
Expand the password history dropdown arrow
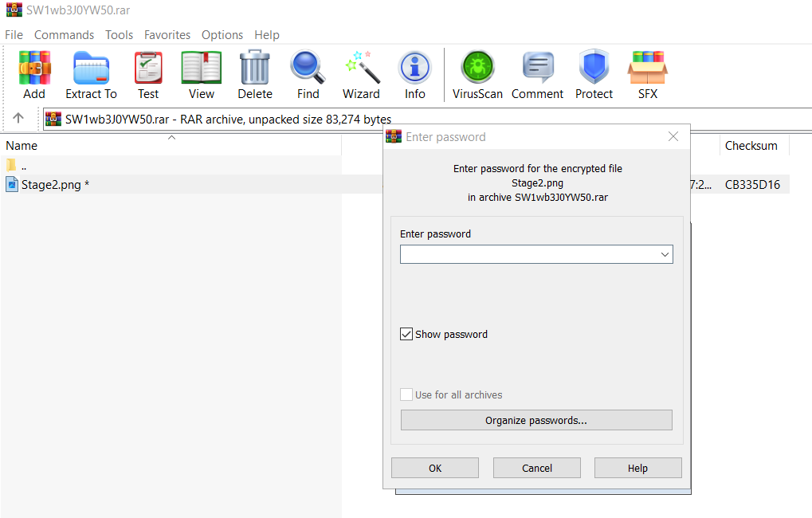[x=665, y=254]
